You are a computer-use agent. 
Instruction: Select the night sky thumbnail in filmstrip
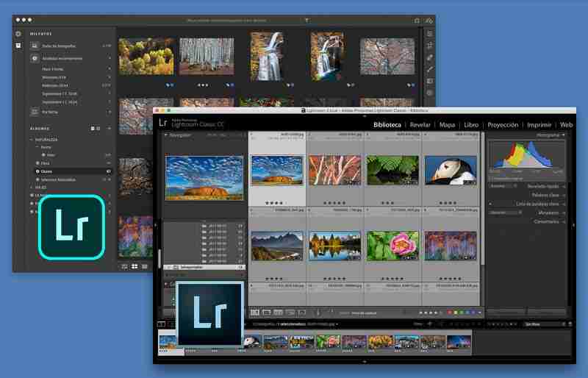[x=459, y=343]
